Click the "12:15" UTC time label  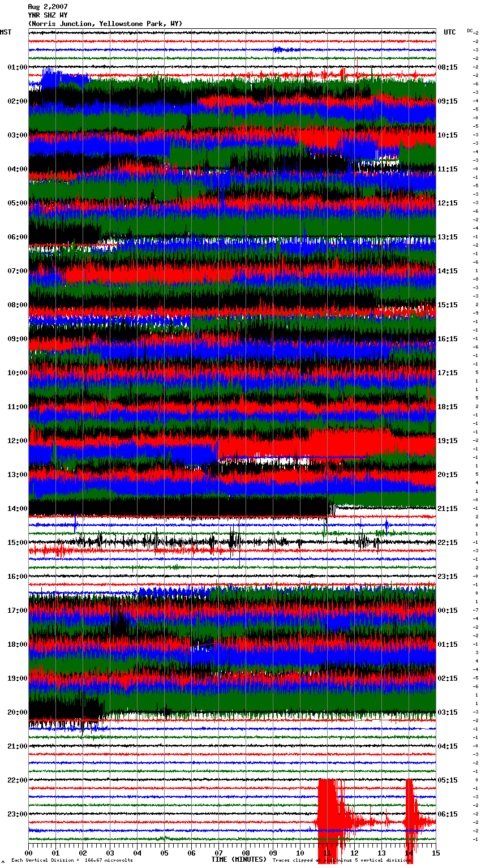[448, 203]
